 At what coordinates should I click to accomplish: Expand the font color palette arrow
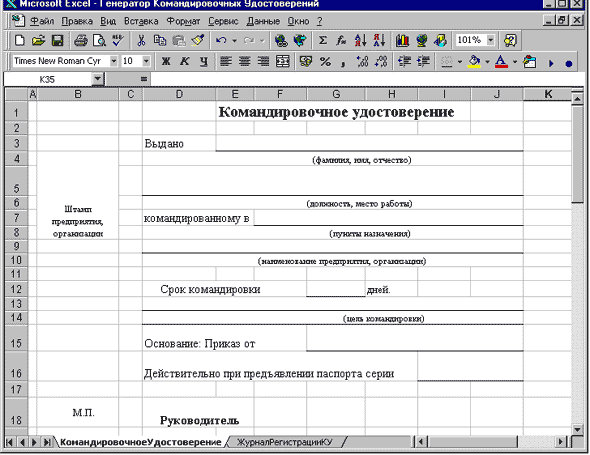coord(515,62)
